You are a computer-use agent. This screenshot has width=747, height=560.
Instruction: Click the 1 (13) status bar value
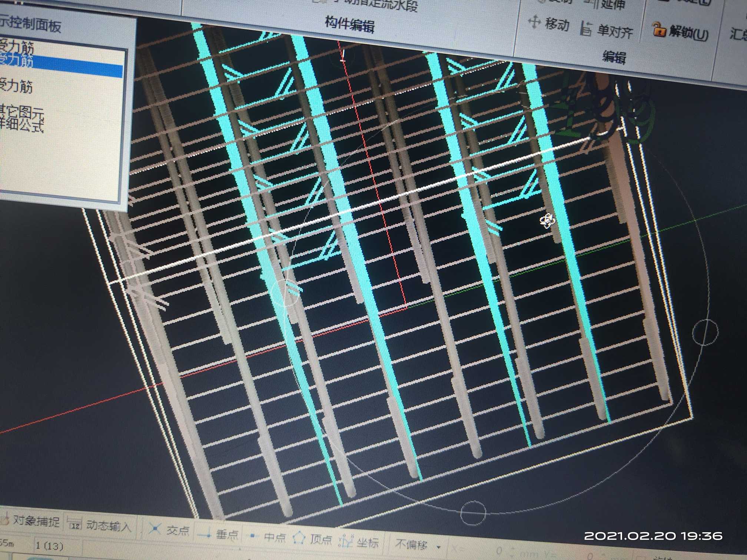pyautogui.click(x=49, y=546)
